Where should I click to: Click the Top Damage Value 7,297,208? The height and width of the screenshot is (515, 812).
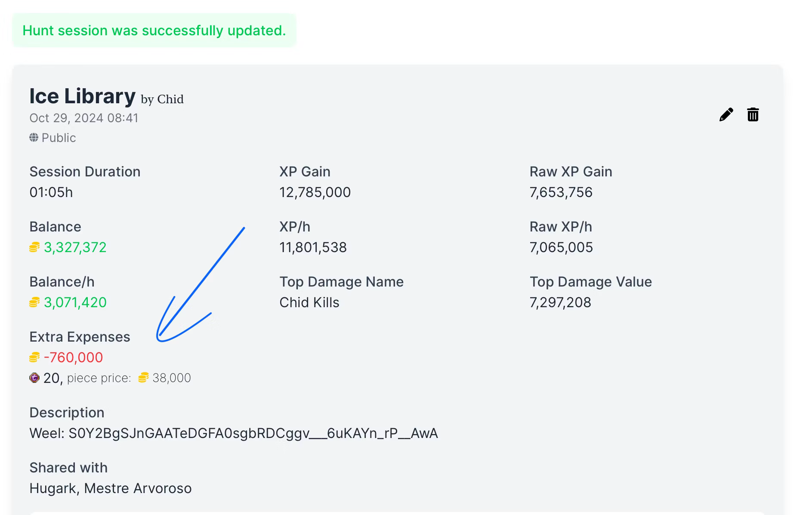tap(560, 302)
